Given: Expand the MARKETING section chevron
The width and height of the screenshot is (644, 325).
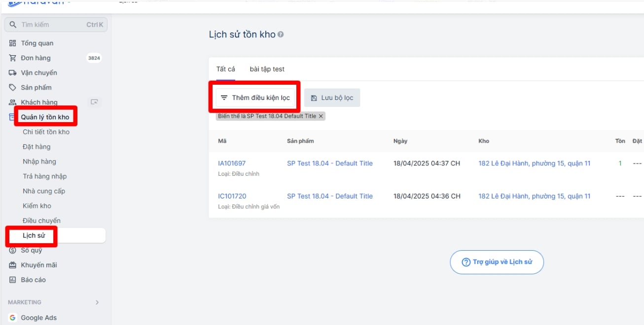Looking at the screenshot, I should point(97,302).
